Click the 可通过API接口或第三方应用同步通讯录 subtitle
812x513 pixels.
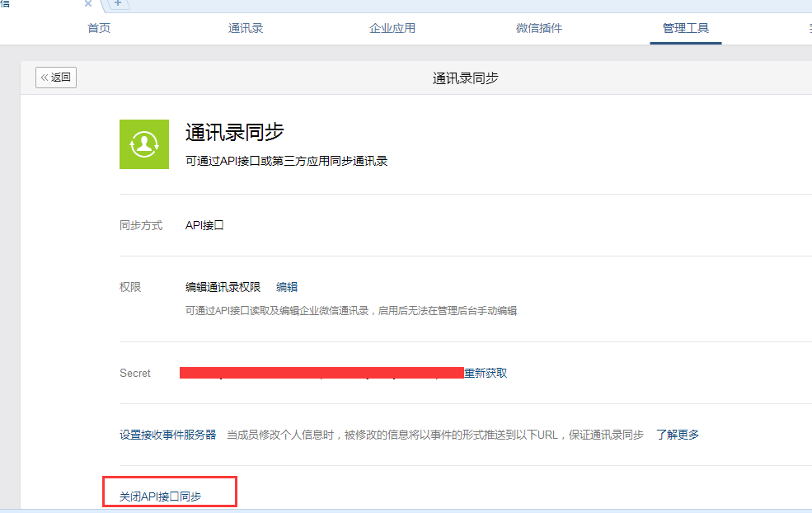click(286, 161)
